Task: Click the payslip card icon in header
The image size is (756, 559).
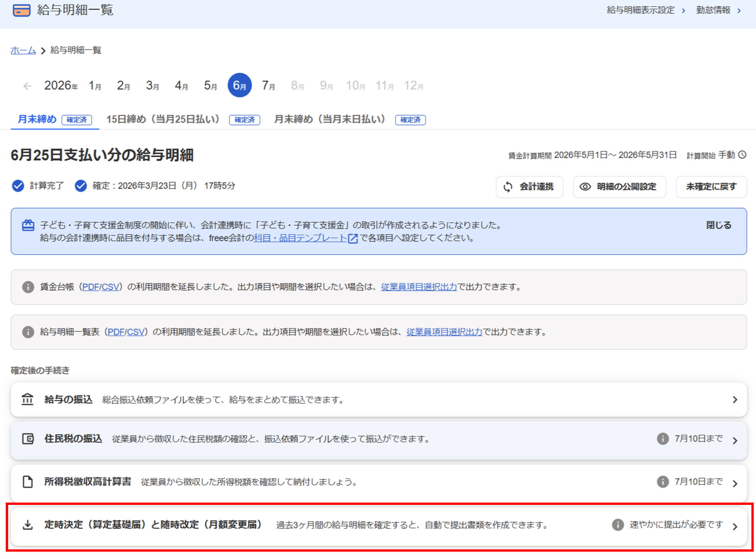Action: (22, 10)
